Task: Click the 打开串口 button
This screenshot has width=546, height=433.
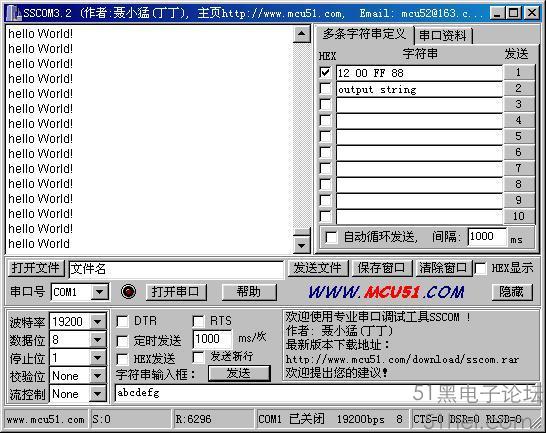Action: pos(176,292)
